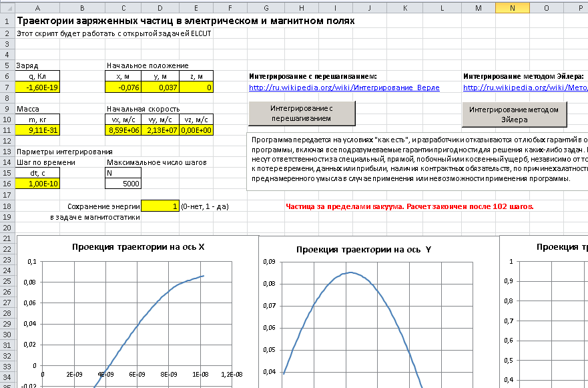Select row header 11
Viewport: 588px width, 388px height.
coord(7,130)
